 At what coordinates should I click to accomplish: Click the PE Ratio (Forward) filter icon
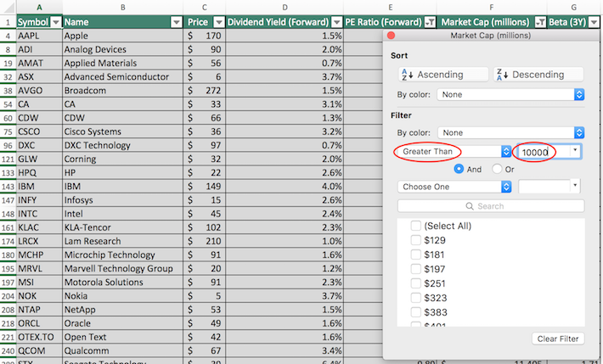[x=429, y=22]
